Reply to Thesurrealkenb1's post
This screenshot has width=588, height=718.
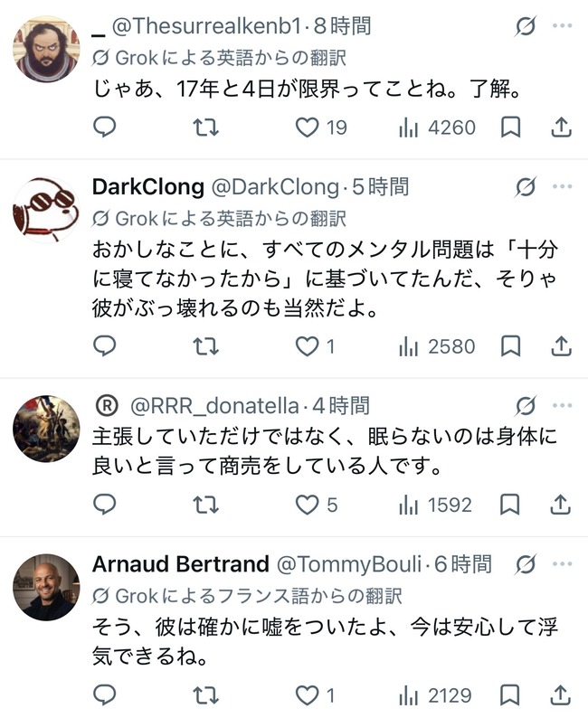104,127
